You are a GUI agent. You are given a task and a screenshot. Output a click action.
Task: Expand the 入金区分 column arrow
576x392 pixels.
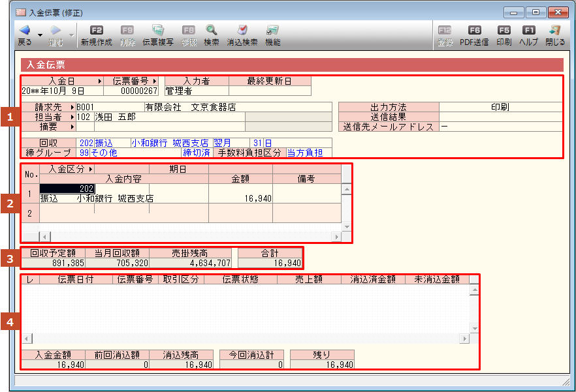89,169
